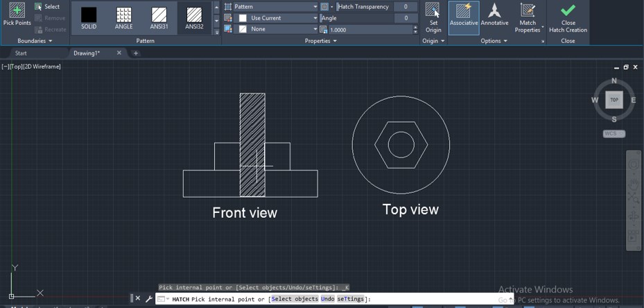Viewport: 644px width, 308px height.
Task: Click the hatch type icon beside Pattern
Action: (228, 6)
